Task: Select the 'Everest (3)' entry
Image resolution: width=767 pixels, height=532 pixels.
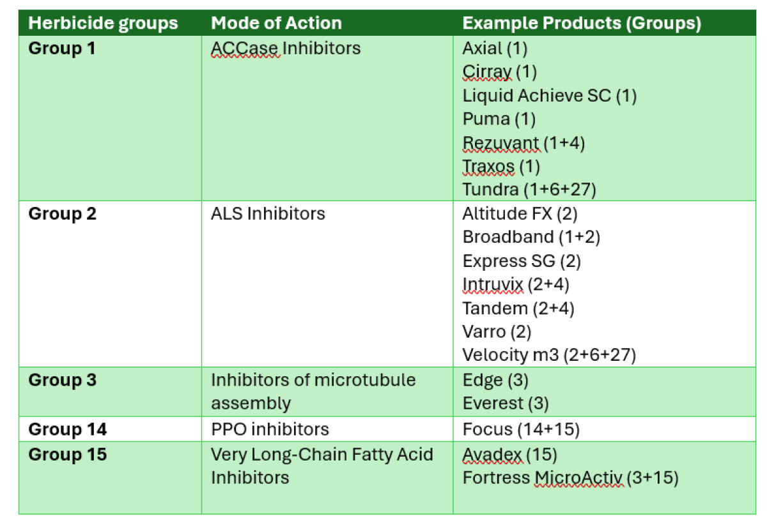Action: pyautogui.click(x=505, y=404)
